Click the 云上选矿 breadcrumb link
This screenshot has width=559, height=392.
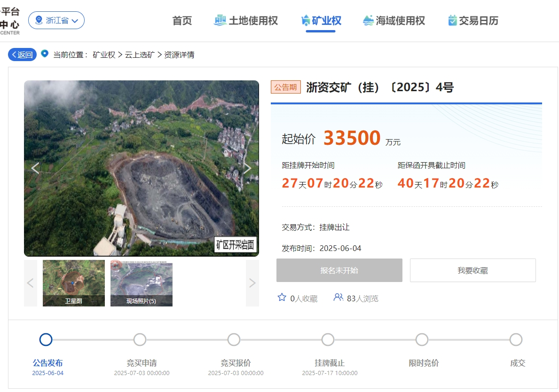click(140, 55)
